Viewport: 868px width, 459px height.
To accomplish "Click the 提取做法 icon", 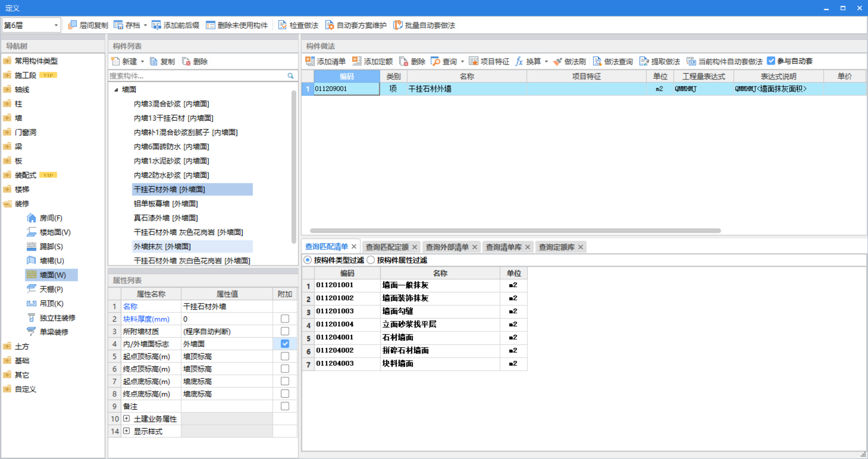I will (644, 61).
